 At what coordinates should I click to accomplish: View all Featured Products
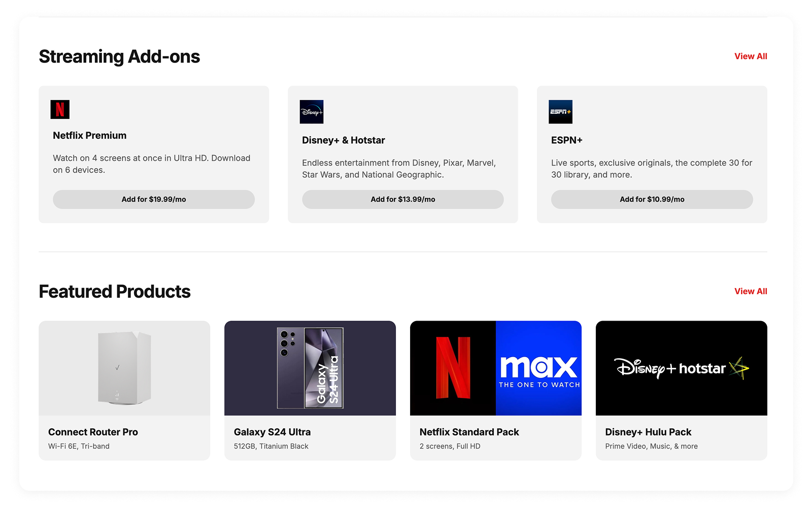pyautogui.click(x=751, y=292)
